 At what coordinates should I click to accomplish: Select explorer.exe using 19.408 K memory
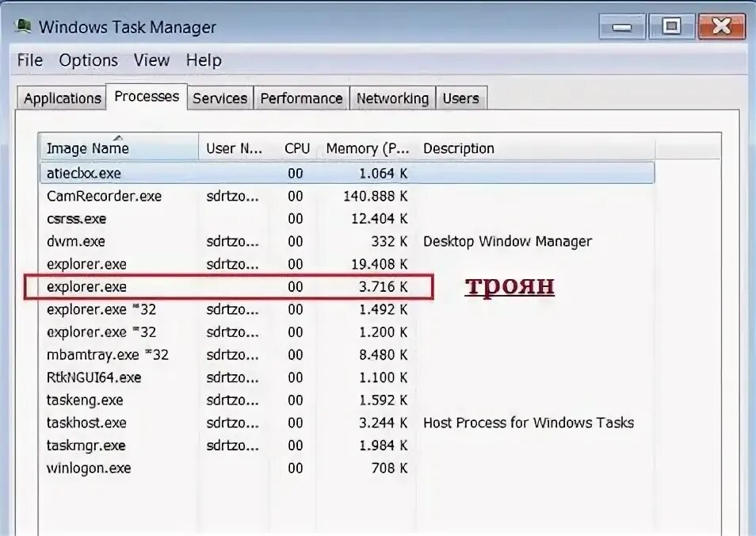click(x=346, y=264)
